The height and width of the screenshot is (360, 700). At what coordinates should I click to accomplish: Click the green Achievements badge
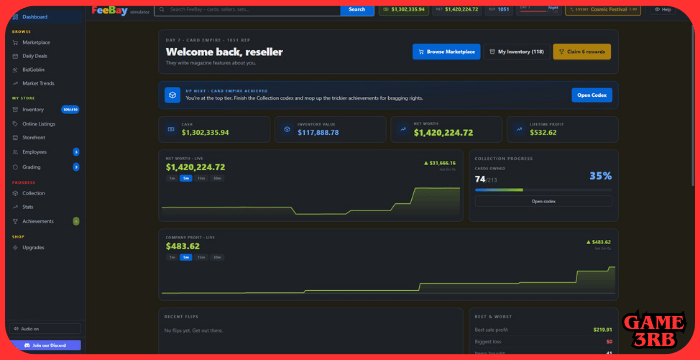tap(76, 221)
